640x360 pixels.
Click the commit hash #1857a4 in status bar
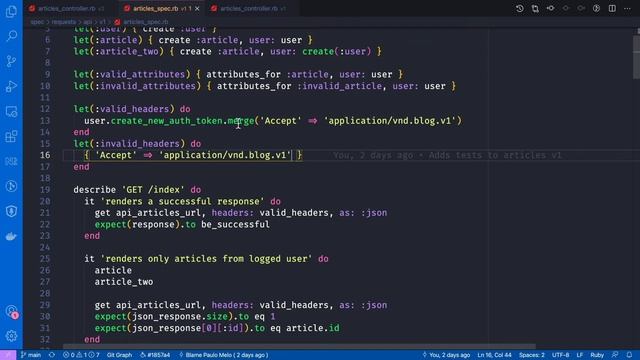point(155,355)
